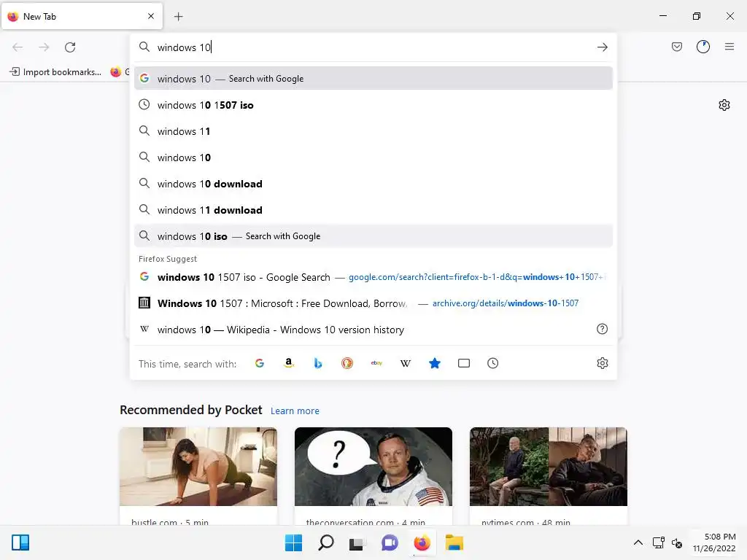Image resolution: width=747 pixels, height=560 pixels.
Task: Search open tabs using tabs icon
Action: coord(463,363)
